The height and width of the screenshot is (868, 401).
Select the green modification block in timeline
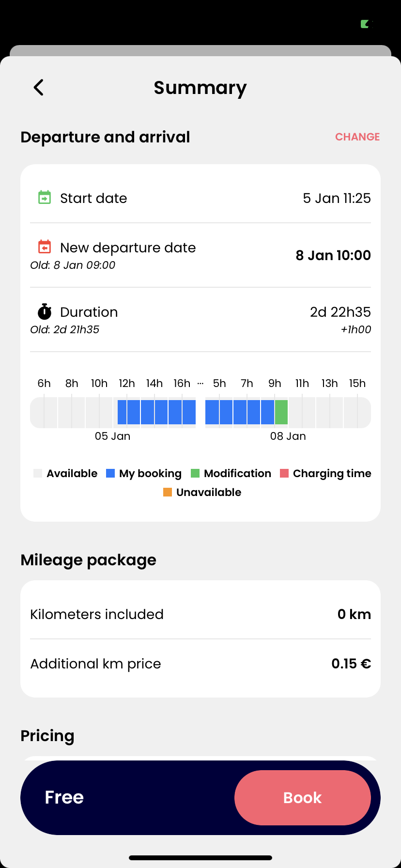click(281, 412)
